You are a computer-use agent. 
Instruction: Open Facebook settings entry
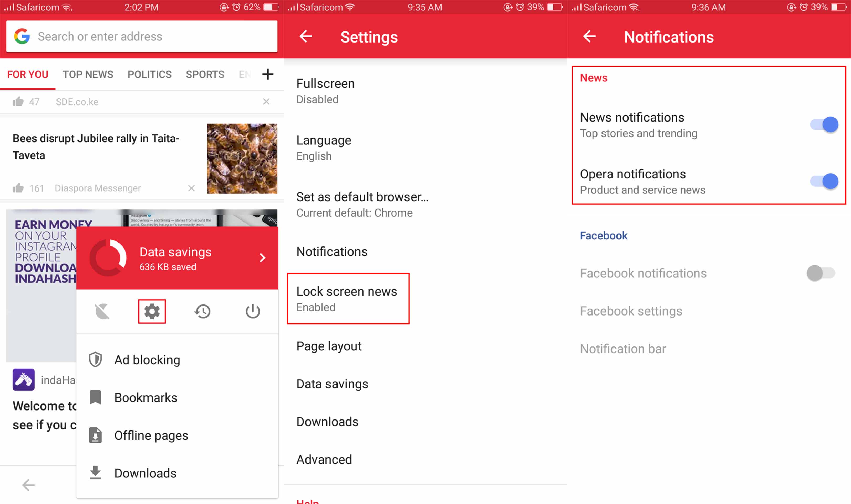coord(709,311)
